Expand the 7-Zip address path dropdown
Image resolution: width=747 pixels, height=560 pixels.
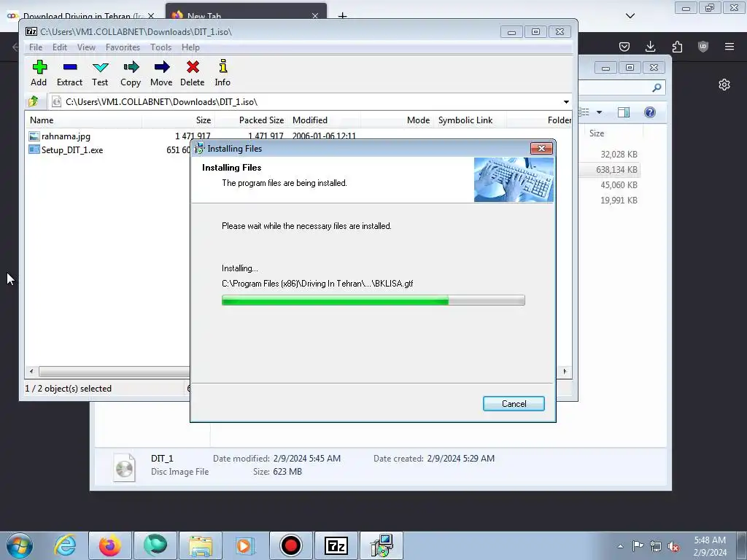click(566, 102)
